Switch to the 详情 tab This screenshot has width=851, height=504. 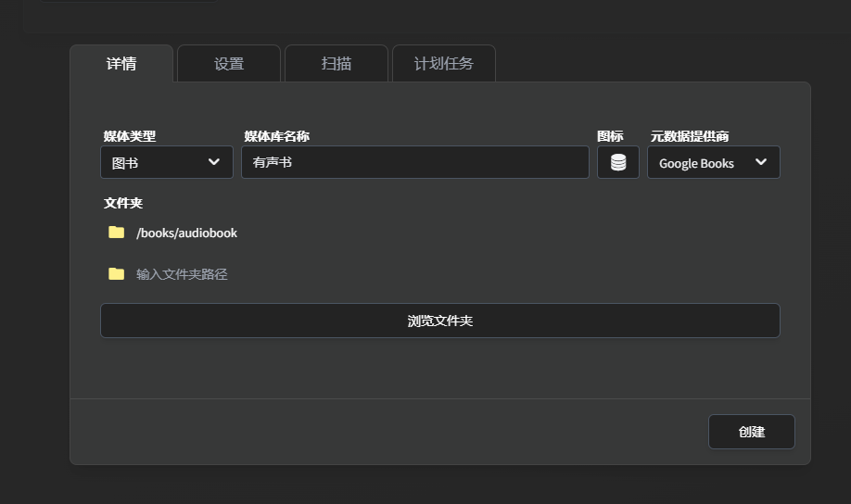pyautogui.click(x=121, y=64)
